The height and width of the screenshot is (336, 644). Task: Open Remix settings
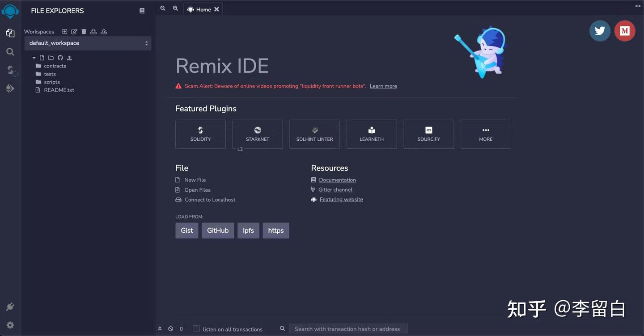tap(10, 325)
